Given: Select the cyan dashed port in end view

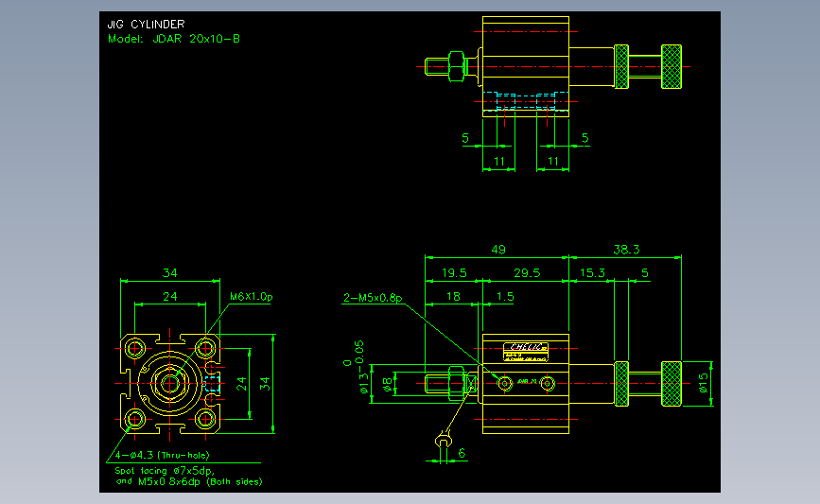Looking at the screenshot, I should tap(212, 384).
